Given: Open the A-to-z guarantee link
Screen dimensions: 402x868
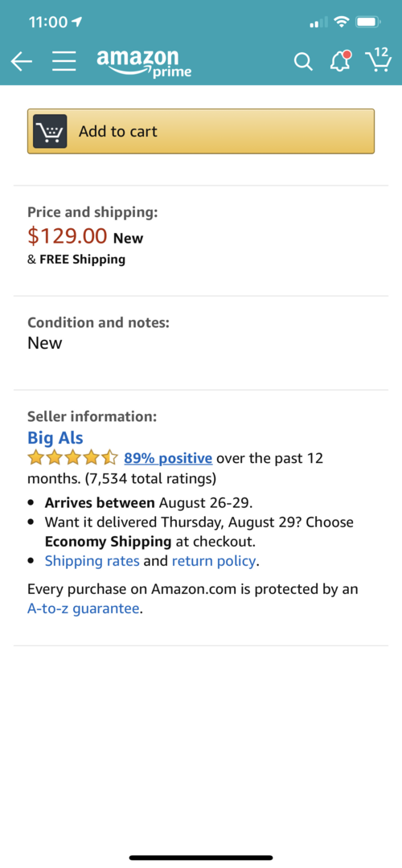Looking at the screenshot, I should point(83,608).
